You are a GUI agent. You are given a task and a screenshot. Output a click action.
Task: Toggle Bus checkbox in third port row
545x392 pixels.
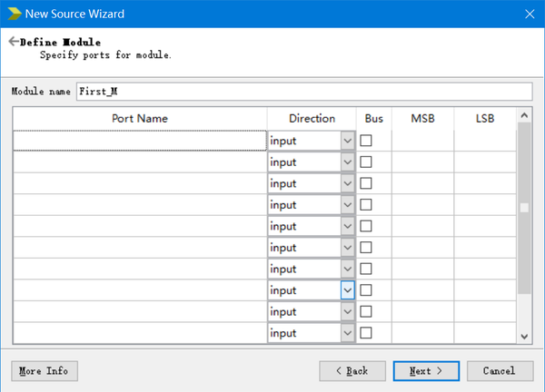pos(367,183)
